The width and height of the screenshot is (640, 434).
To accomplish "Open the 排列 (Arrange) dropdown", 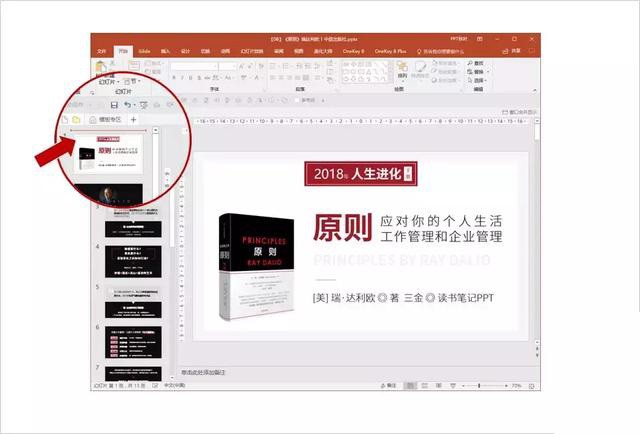I will [x=402, y=70].
